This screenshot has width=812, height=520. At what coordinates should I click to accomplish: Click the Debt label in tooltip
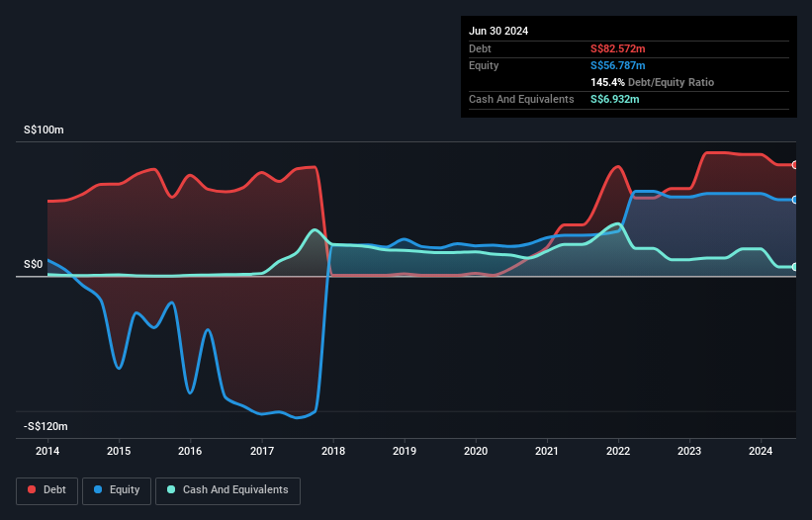click(480, 48)
